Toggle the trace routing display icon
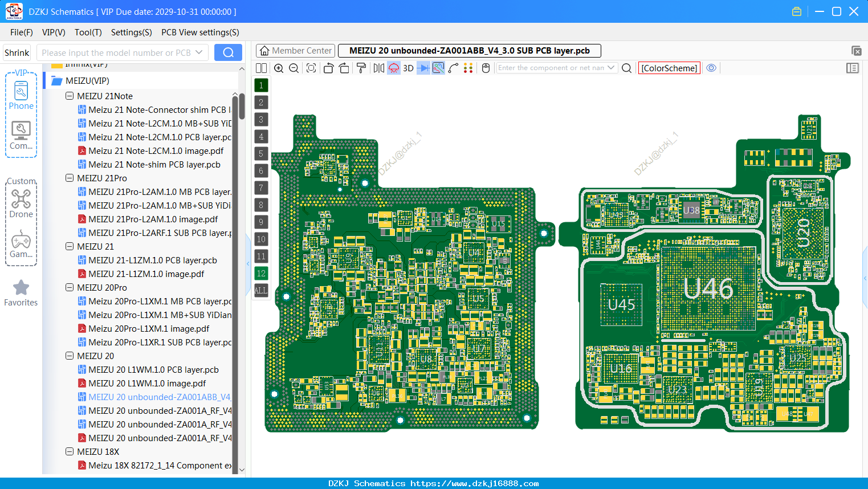The height and width of the screenshot is (489, 868). coord(438,68)
